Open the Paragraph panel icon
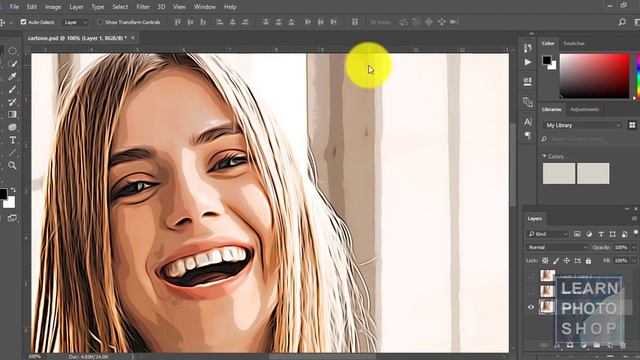640x360 pixels. [x=527, y=135]
